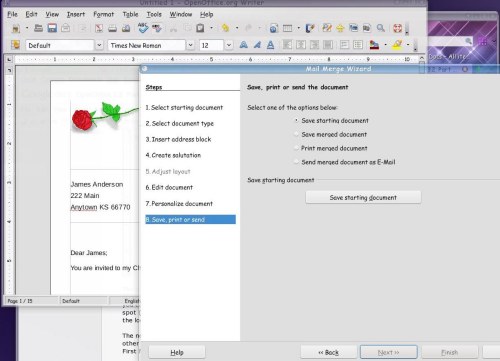
Task: Click the Back button in wizard
Action: 328,352
